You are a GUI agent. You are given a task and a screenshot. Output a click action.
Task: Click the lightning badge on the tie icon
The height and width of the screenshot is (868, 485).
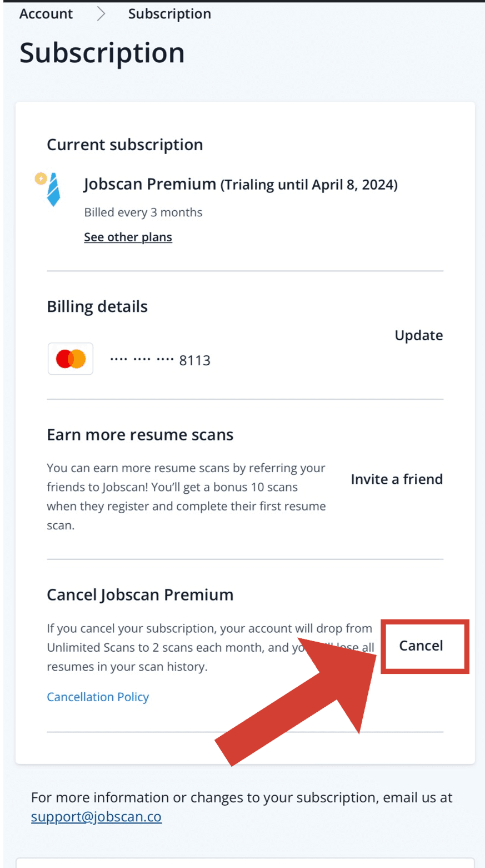pos(41,178)
